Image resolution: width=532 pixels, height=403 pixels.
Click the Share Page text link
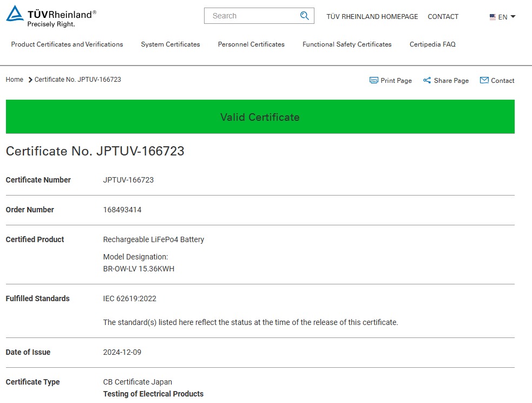tap(451, 81)
